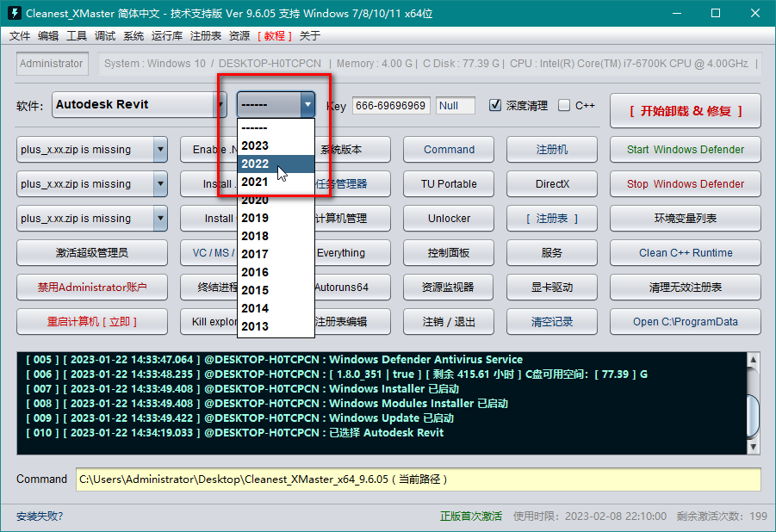Click the Open C:\ProgramData button
The height and width of the screenshot is (532, 776).
click(686, 322)
